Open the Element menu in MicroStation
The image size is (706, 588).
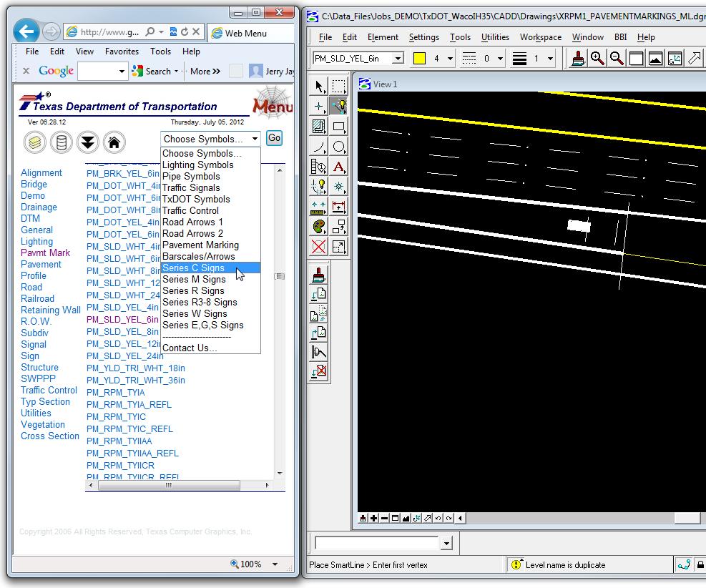pyautogui.click(x=383, y=37)
